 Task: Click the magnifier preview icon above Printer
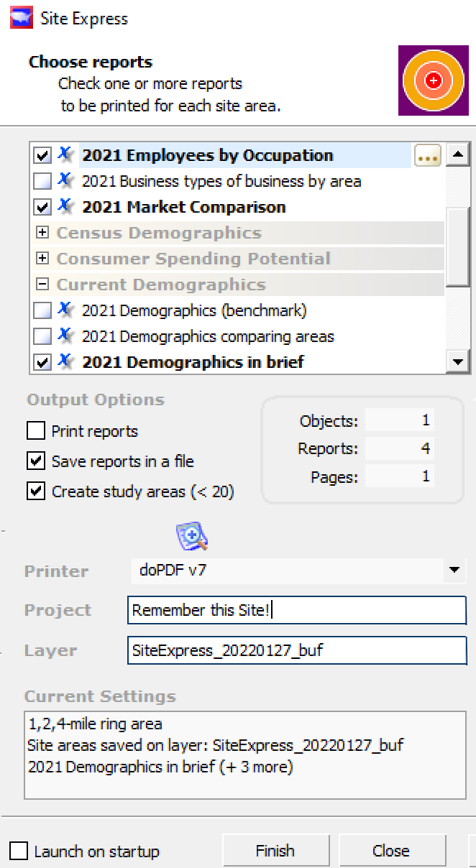click(x=191, y=535)
